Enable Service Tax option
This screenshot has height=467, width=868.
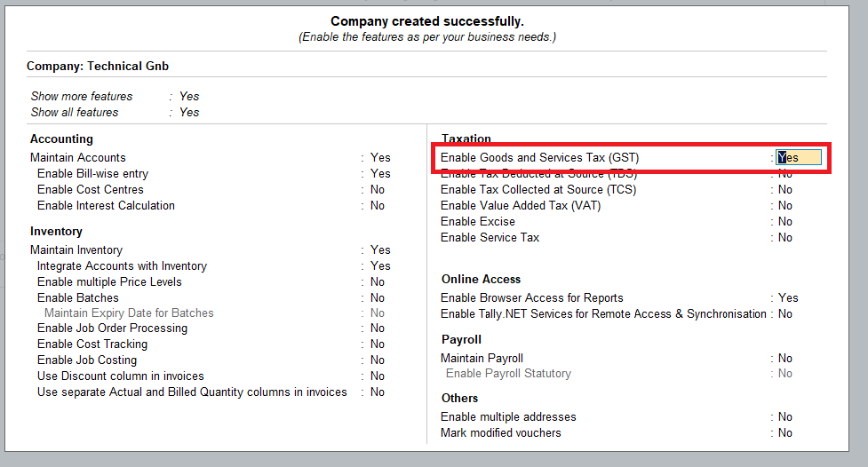tap(785, 237)
